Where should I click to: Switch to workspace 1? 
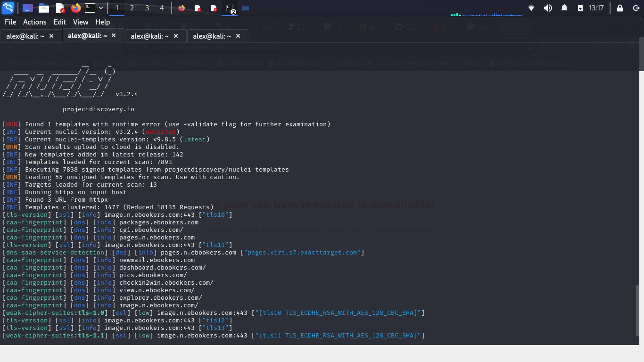pos(116,8)
